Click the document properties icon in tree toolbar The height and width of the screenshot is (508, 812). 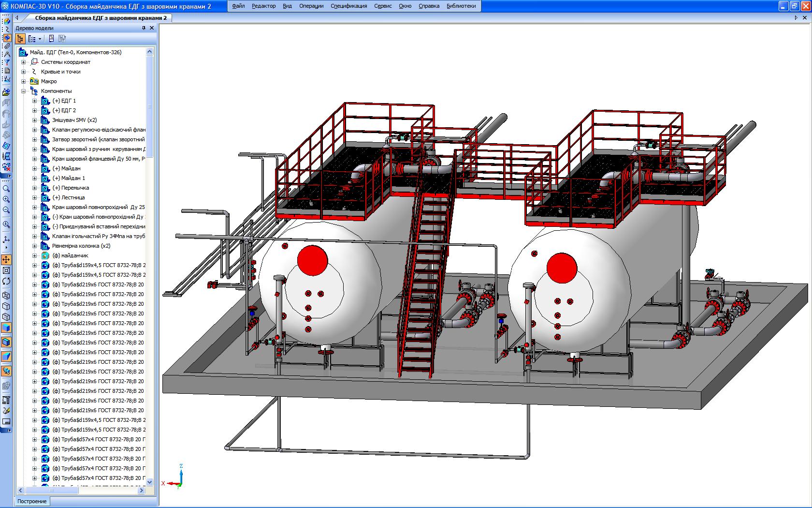[51, 39]
